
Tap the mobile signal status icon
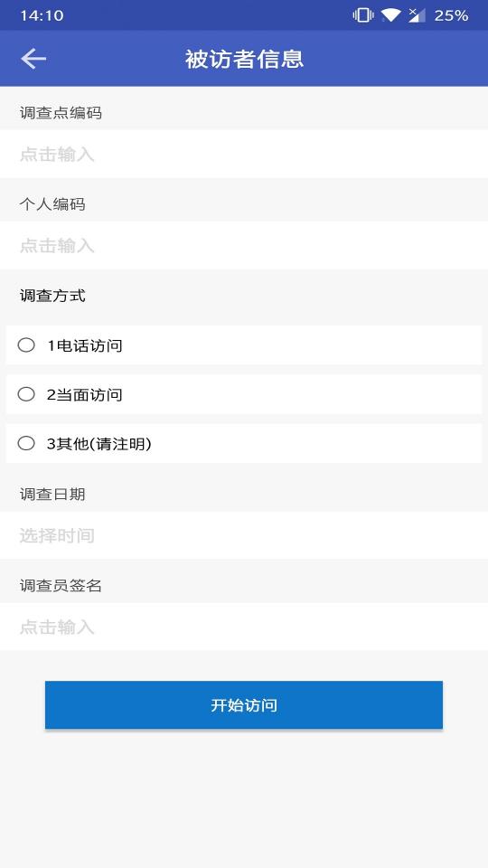click(417, 15)
